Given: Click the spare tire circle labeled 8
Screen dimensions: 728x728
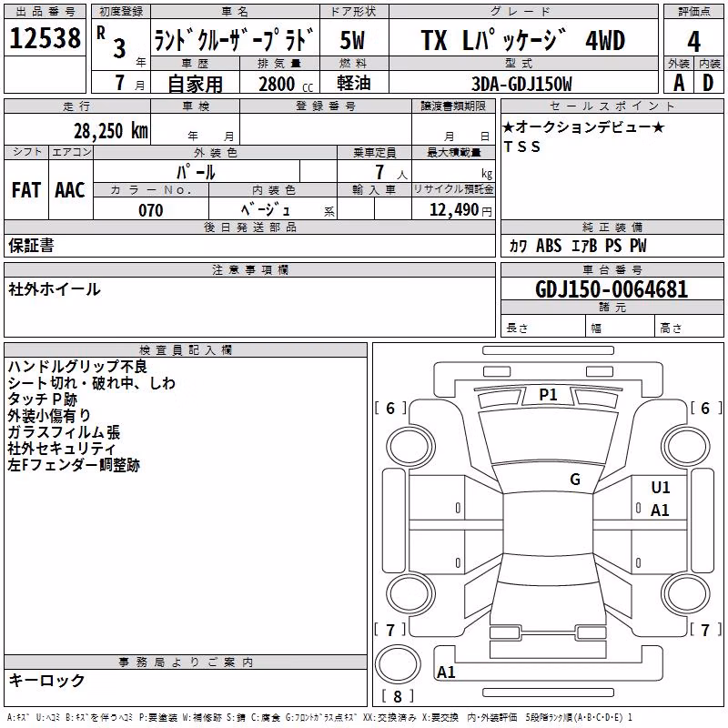Looking at the screenshot, I should pos(398,664).
